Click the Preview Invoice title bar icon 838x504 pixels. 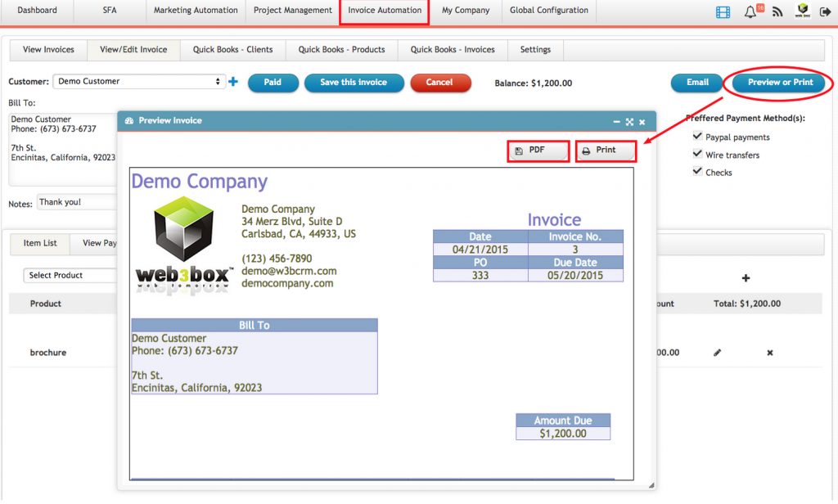(128, 121)
